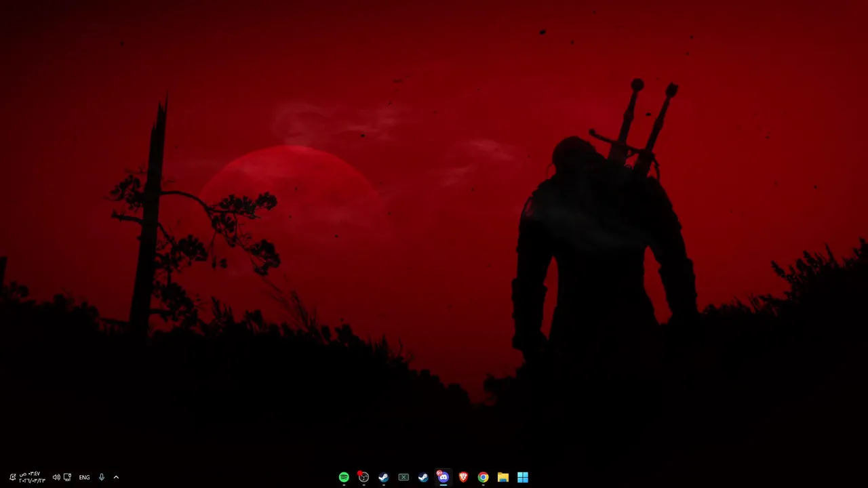The width and height of the screenshot is (868, 488).
Task: Switch input language via ENG indicator
Action: 84,477
